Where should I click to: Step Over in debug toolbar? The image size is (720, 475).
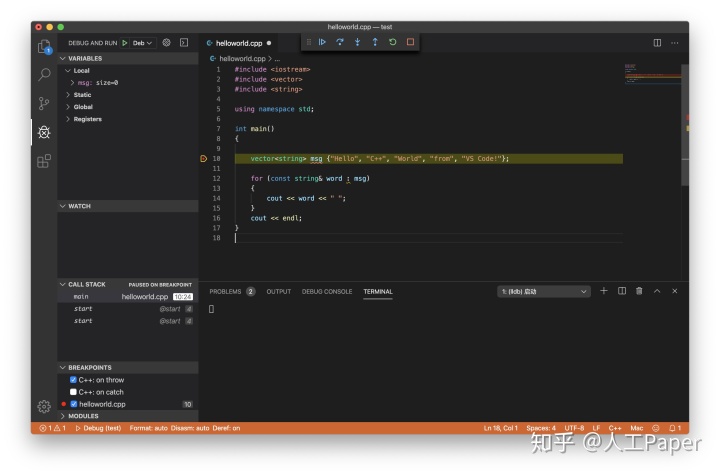pos(340,42)
